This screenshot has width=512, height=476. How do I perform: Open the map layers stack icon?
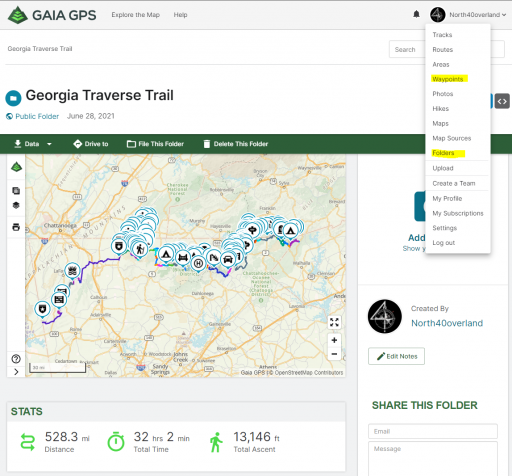click(x=16, y=205)
